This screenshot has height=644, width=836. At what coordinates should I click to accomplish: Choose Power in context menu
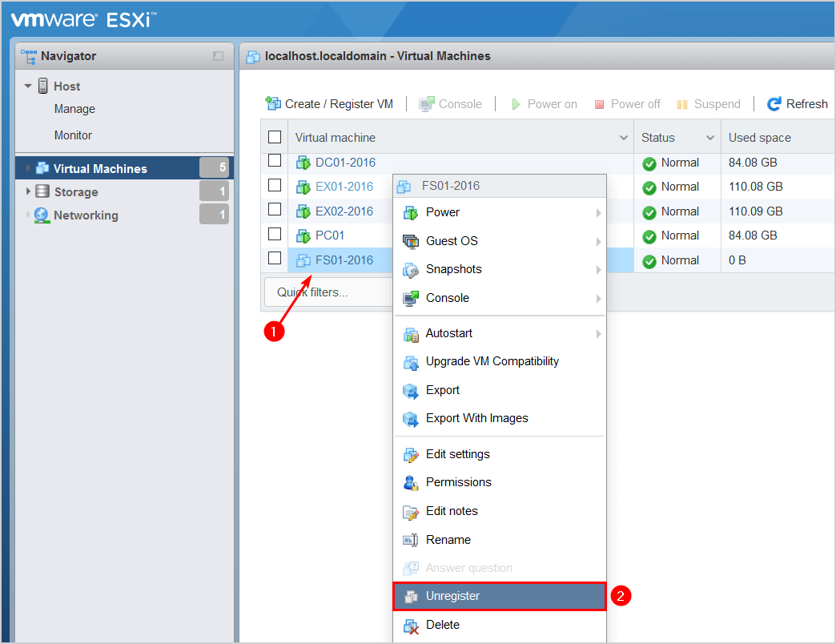500,212
